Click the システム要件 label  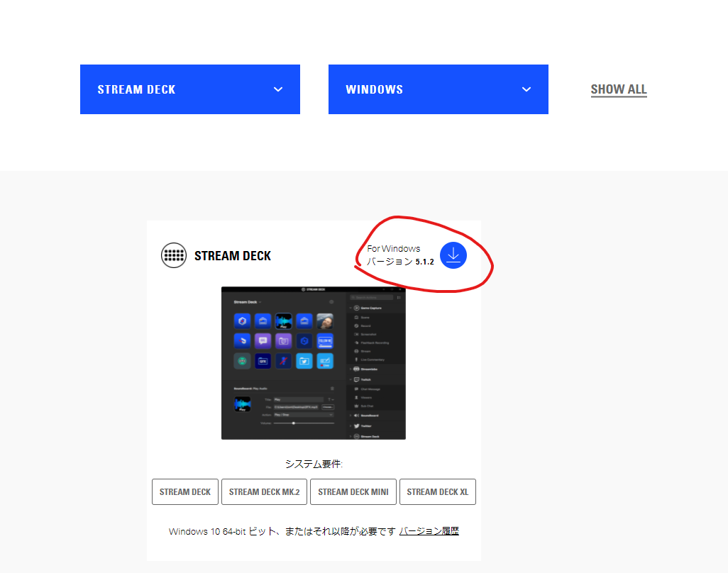click(x=314, y=464)
